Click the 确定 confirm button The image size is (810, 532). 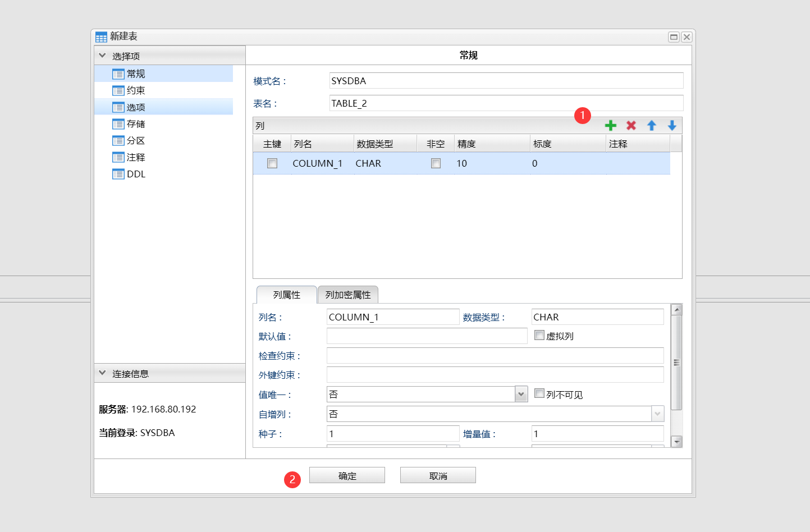347,475
